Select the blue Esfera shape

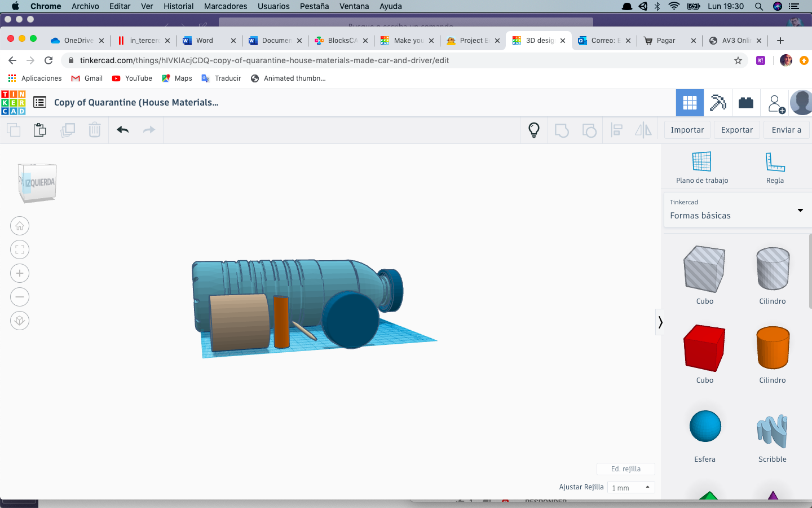click(705, 426)
